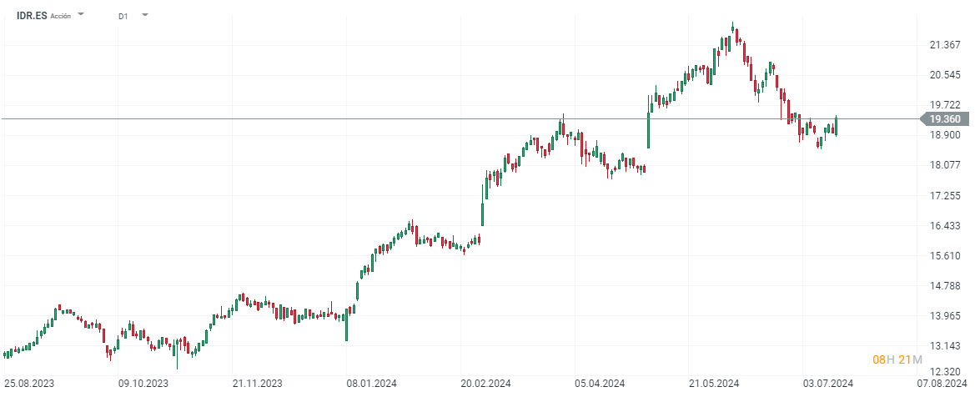This screenshot has height=397, width=980.
Task: Click the 19.360 current price tag
Action: click(x=945, y=119)
